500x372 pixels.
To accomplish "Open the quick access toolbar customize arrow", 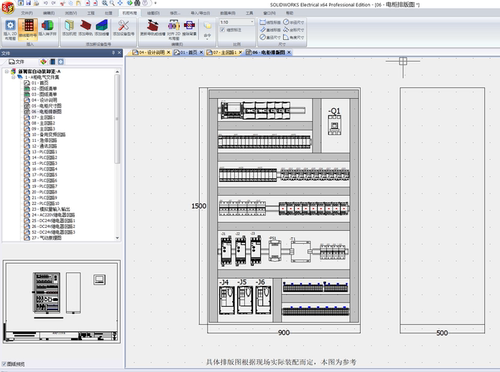I will coord(156,3).
